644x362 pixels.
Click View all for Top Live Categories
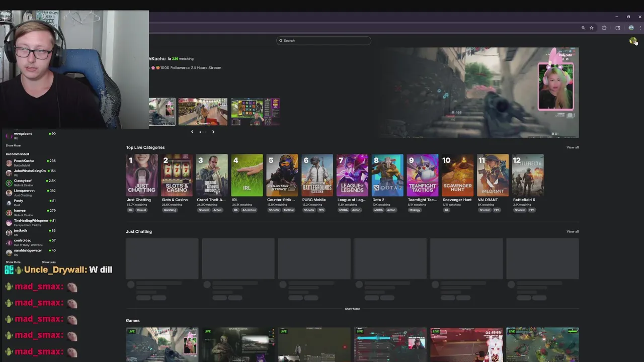[573, 147]
